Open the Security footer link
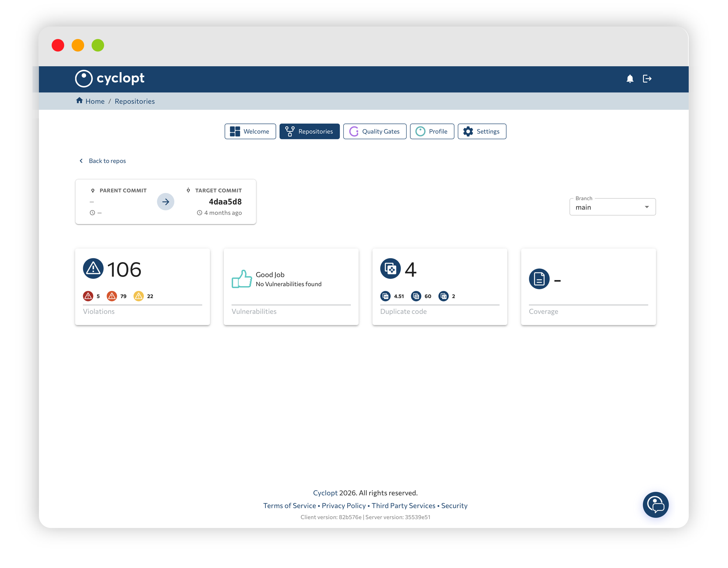The height and width of the screenshot is (568, 728). (x=454, y=506)
